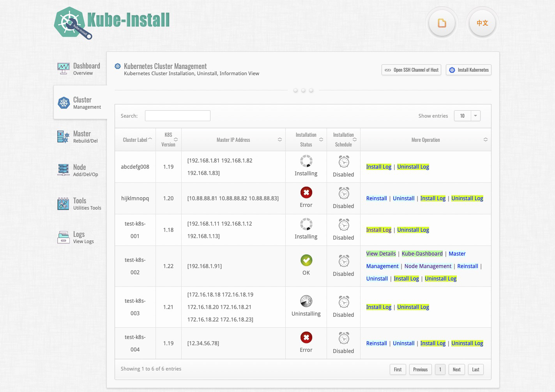Sort by Installation Status column
Viewport: 555px width, 392px height.
306,139
